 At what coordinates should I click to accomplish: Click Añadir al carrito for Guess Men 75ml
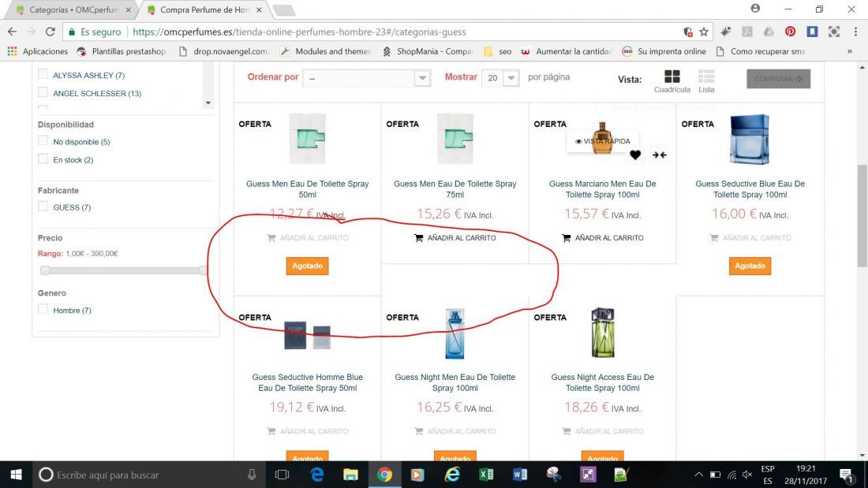(455, 238)
